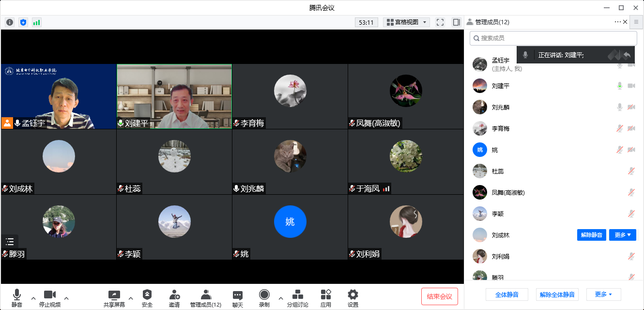Open the Share Screen (共享屏幕) tool
Screen dimensions: 644x310
[114, 298]
